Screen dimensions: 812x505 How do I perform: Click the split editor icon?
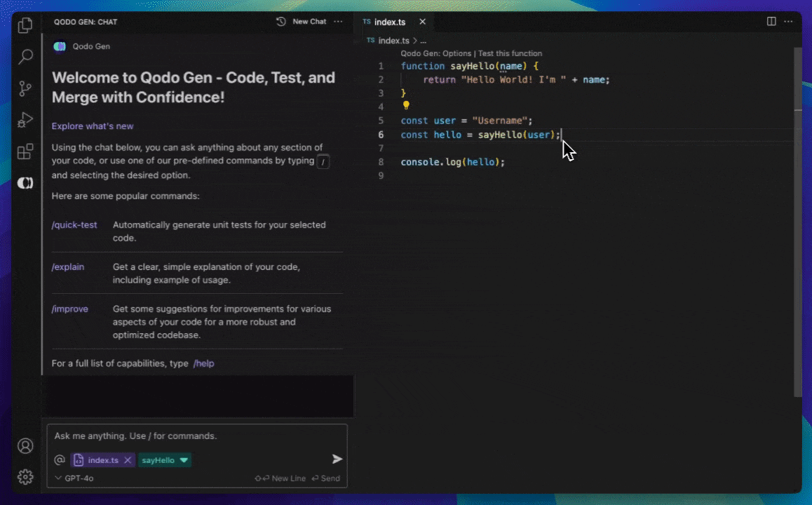click(771, 21)
